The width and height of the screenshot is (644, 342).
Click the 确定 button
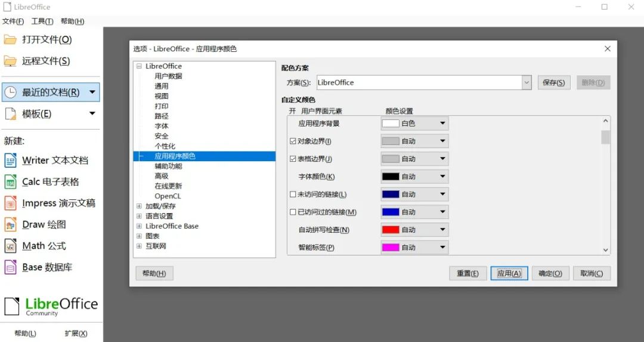point(550,273)
